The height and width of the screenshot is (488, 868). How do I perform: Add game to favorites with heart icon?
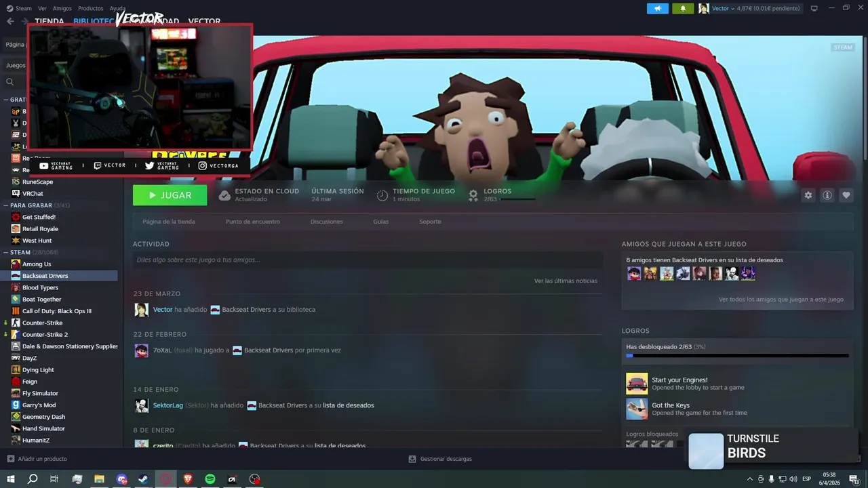click(x=846, y=195)
